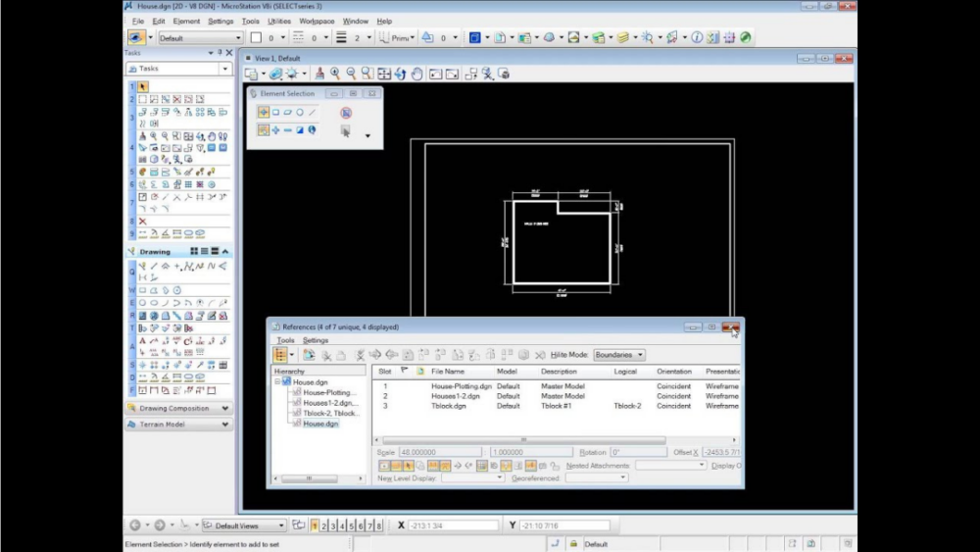Viewport: 980px width, 552px height.
Task: Toggle the Individual selection method button
Action: coord(263,113)
